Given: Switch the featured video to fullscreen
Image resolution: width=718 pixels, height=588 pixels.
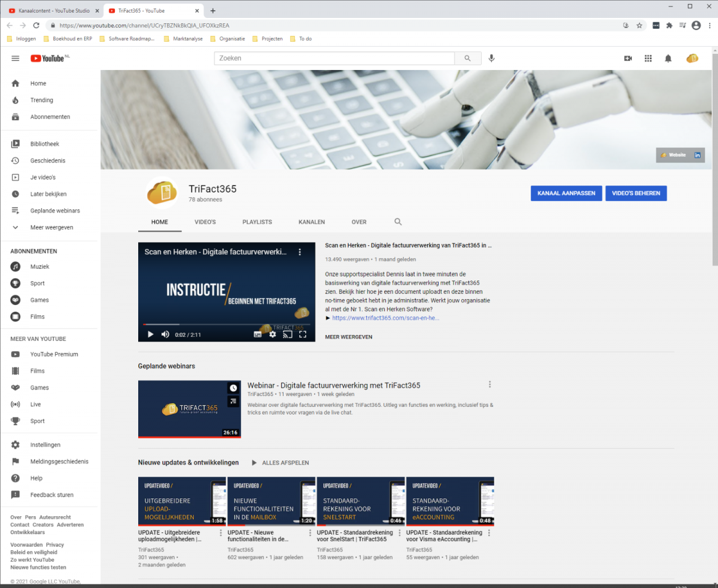Looking at the screenshot, I should (x=303, y=334).
